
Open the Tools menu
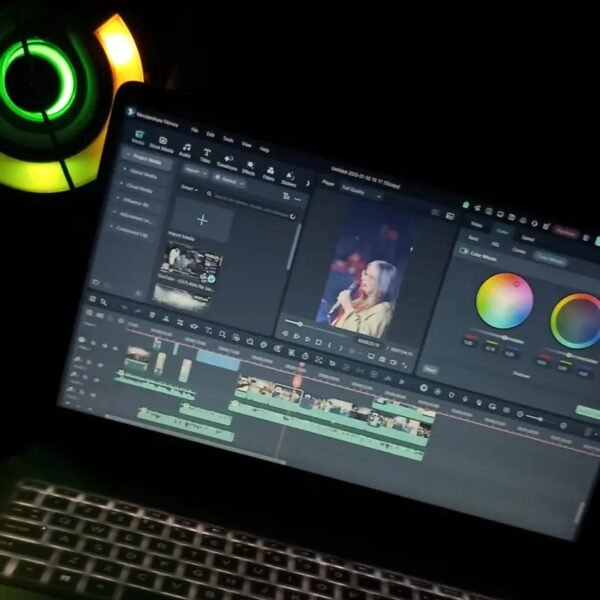pyautogui.click(x=228, y=139)
